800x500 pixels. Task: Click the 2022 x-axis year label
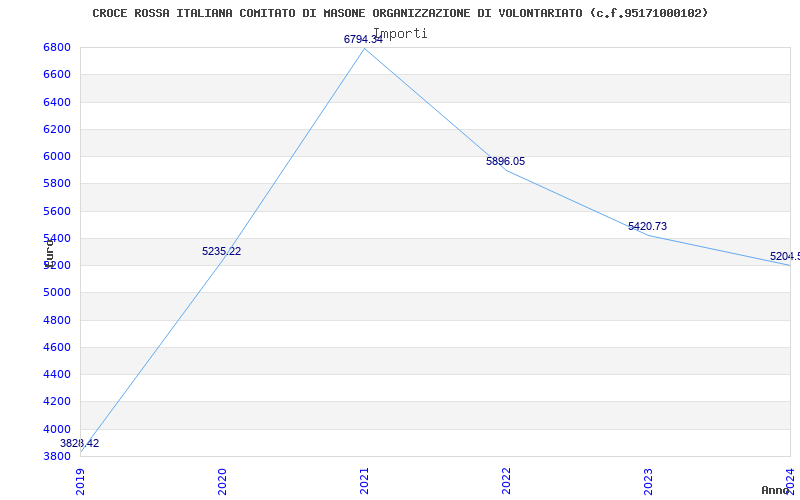506,481
